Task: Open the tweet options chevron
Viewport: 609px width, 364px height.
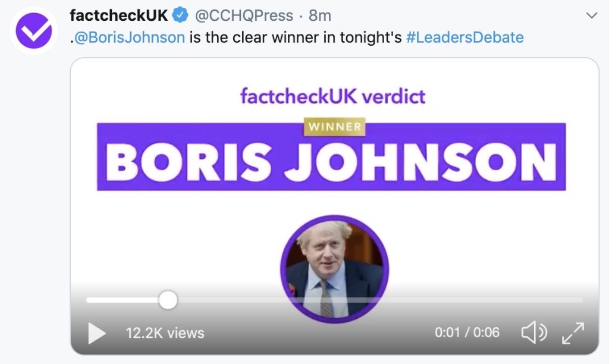Action: tap(591, 15)
